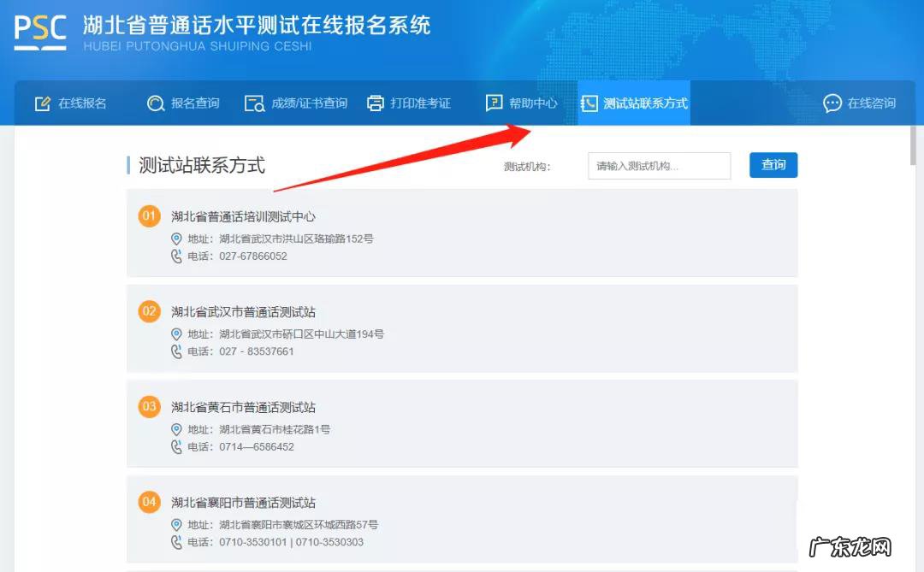
Task: Select the 帮助中心 question-mark icon
Action: pos(495,103)
